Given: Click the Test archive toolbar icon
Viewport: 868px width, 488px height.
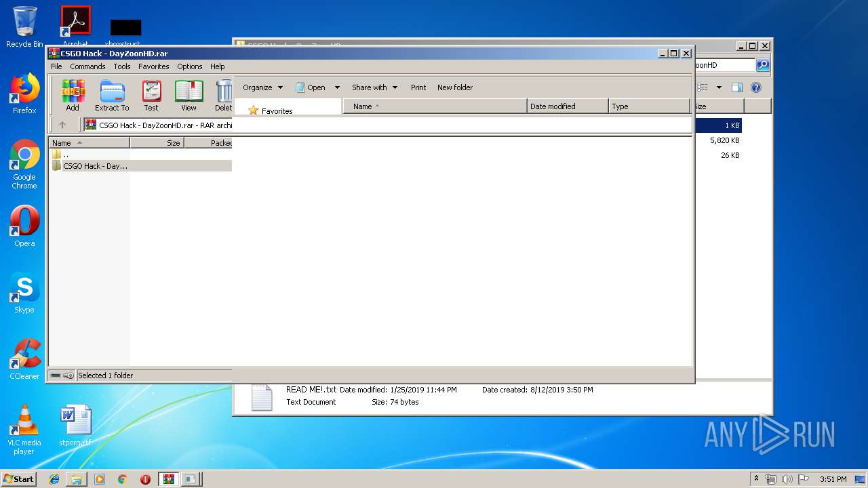Looking at the screenshot, I should tap(151, 96).
